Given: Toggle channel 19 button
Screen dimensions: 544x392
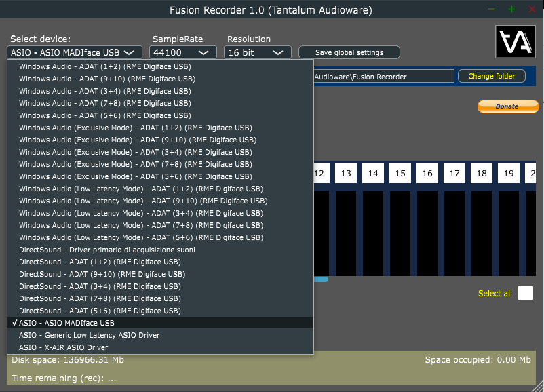Looking at the screenshot, I should (509, 173).
